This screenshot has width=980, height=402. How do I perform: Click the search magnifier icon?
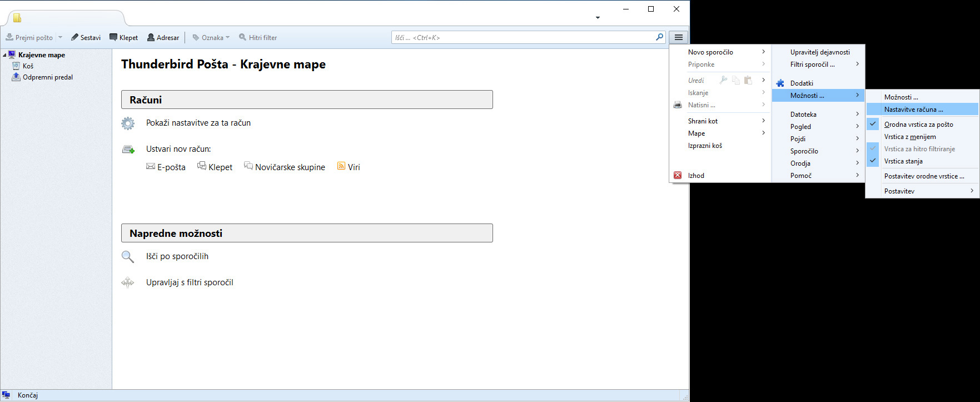(659, 37)
